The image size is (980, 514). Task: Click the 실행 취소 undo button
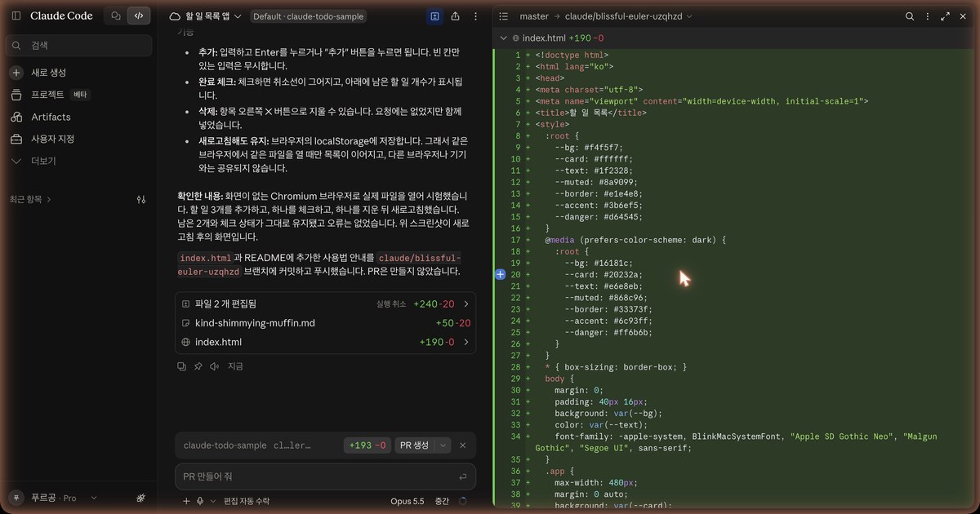pyautogui.click(x=391, y=304)
